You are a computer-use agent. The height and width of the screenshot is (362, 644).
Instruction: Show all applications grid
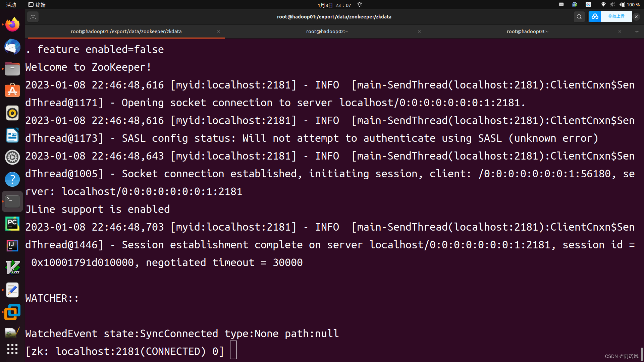click(12, 349)
